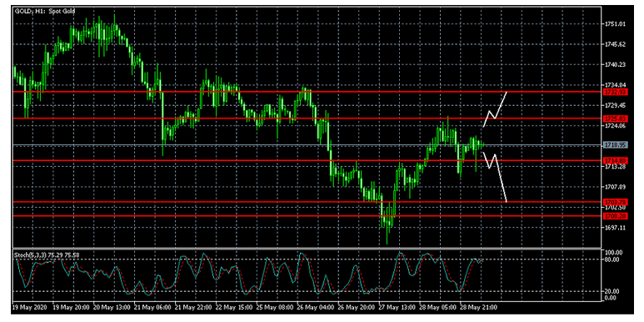The image size is (644, 322).
Task: Select the red 1703.78 level tag
Action: (615, 202)
